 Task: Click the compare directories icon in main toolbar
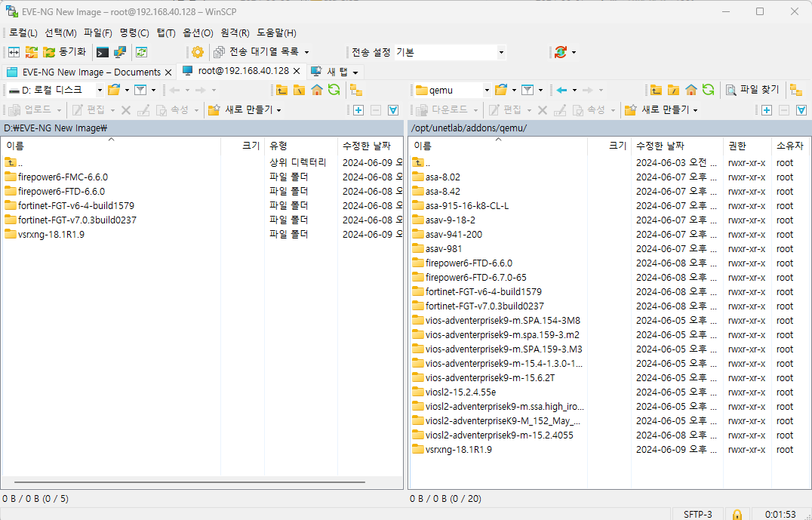14,52
